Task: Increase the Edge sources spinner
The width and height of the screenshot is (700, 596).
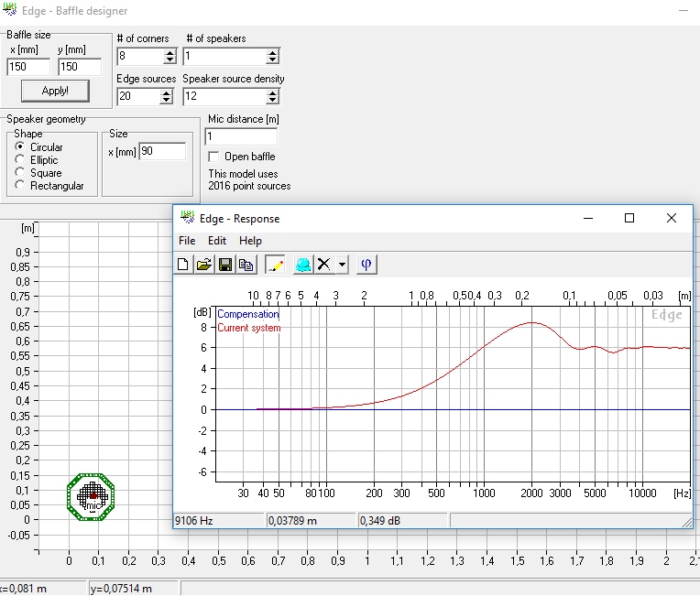Action: 166,92
